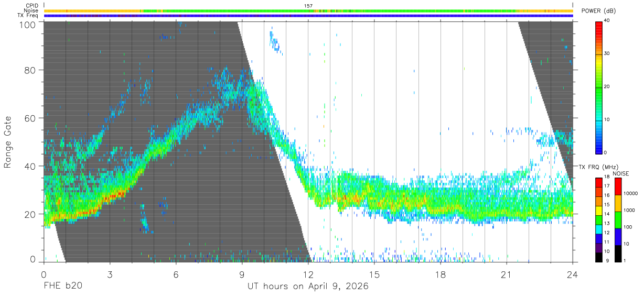Click the 24 tick on UT hours axis

[x=573, y=274]
